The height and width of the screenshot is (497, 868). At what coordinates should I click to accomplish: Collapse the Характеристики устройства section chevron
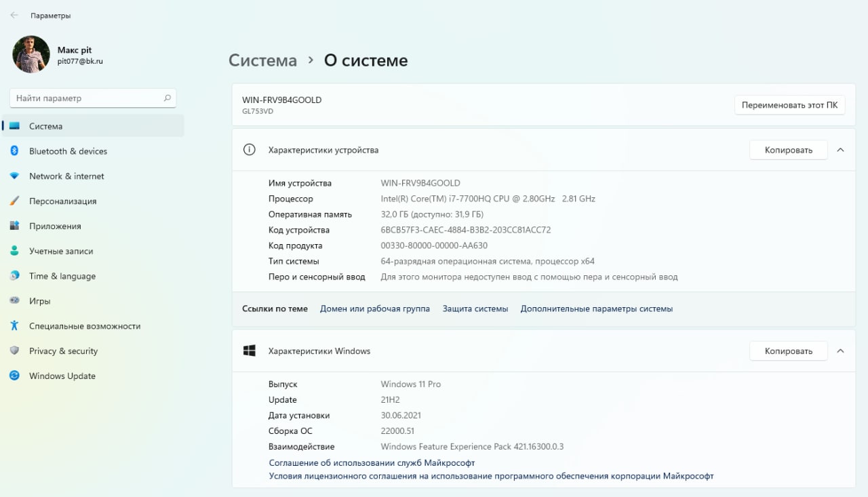tap(840, 150)
